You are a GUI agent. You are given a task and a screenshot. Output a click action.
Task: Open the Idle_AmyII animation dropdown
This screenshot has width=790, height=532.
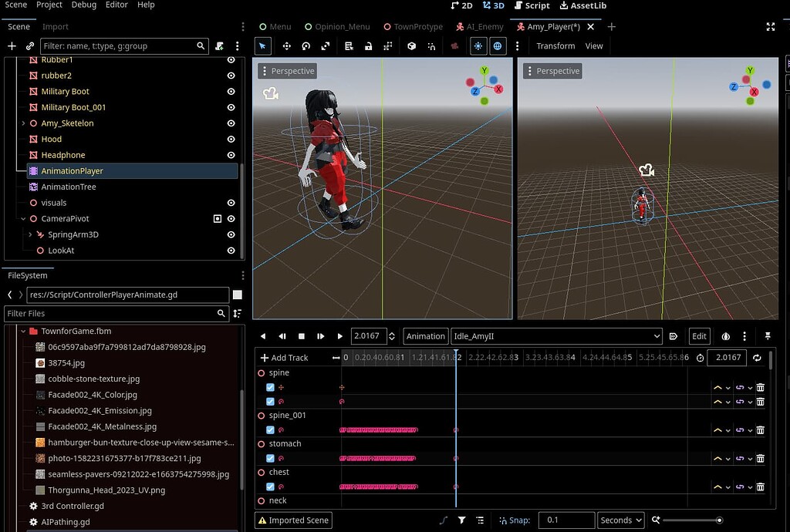pyautogui.click(x=556, y=336)
